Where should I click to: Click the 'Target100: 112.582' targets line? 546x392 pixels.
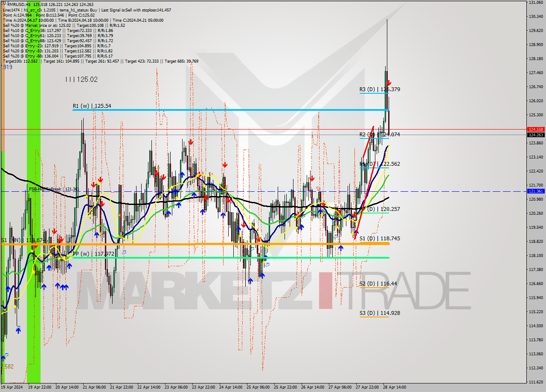click(x=101, y=61)
